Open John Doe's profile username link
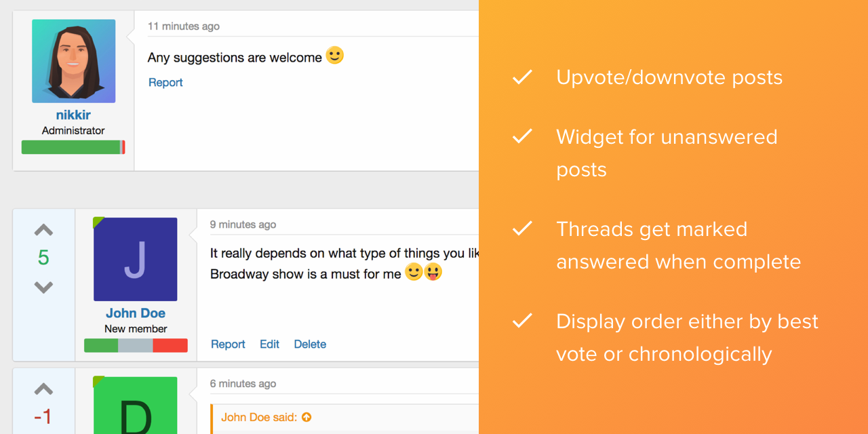The image size is (868, 434). tap(136, 313)
